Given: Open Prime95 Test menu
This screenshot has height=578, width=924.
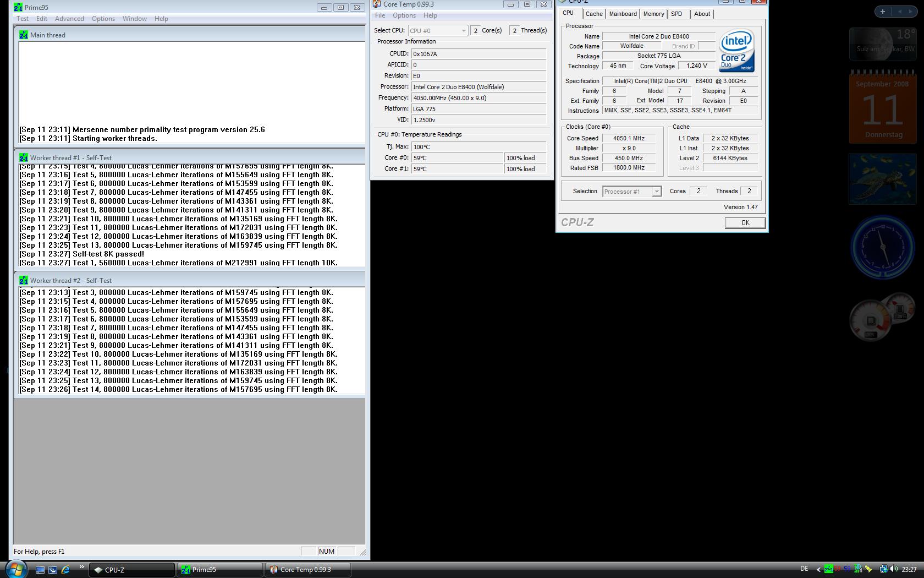Looking at the screenshot, I should pos(23,19).
